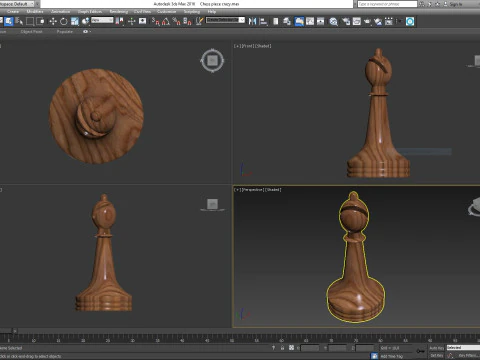Activate the Select and Move tool
Viewport: 480px width, 360px height.
coord(53,21)
